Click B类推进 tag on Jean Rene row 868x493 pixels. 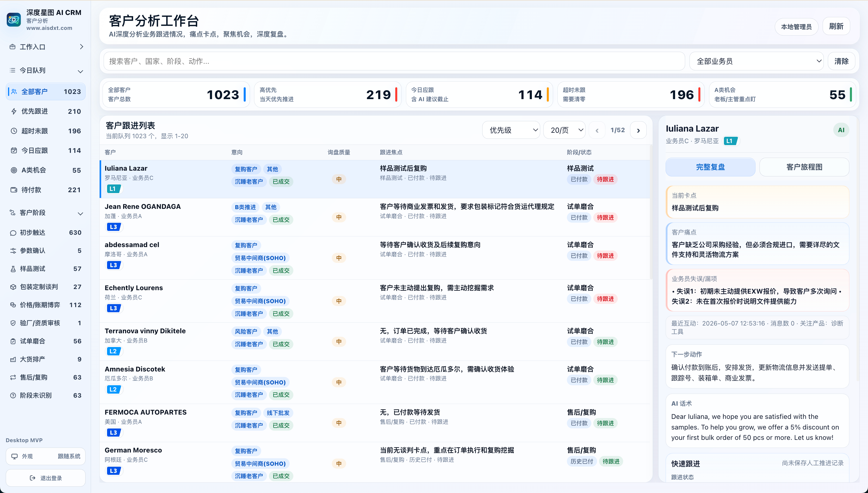point(245,207)
